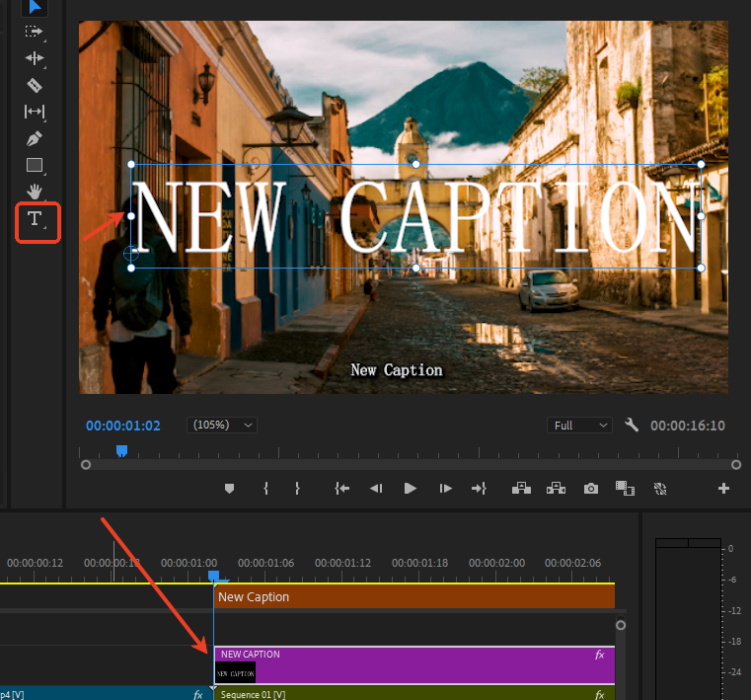Screen dimensions: 751x700
Task: Select the Sequence 01 [V] clip
Action: (x=414, y=694)
